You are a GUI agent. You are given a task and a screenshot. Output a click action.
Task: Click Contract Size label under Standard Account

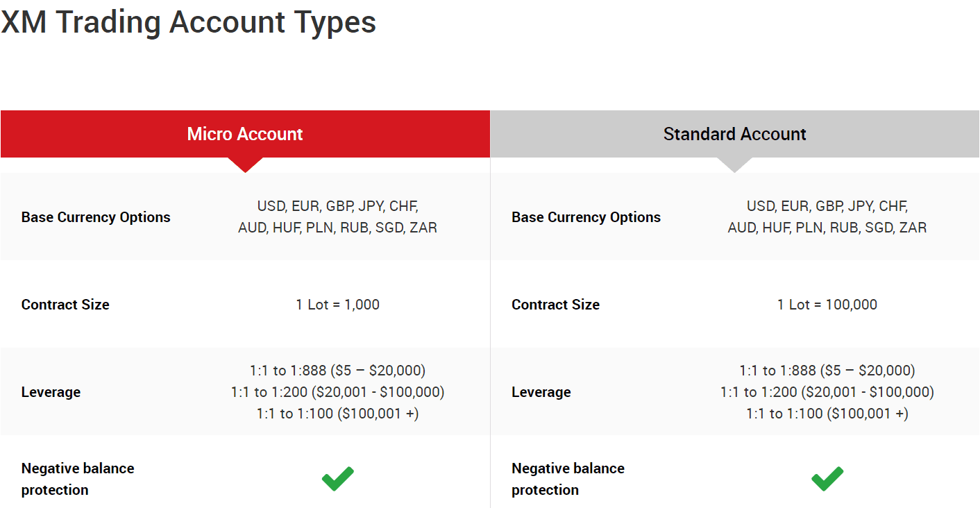coord(555,305)
